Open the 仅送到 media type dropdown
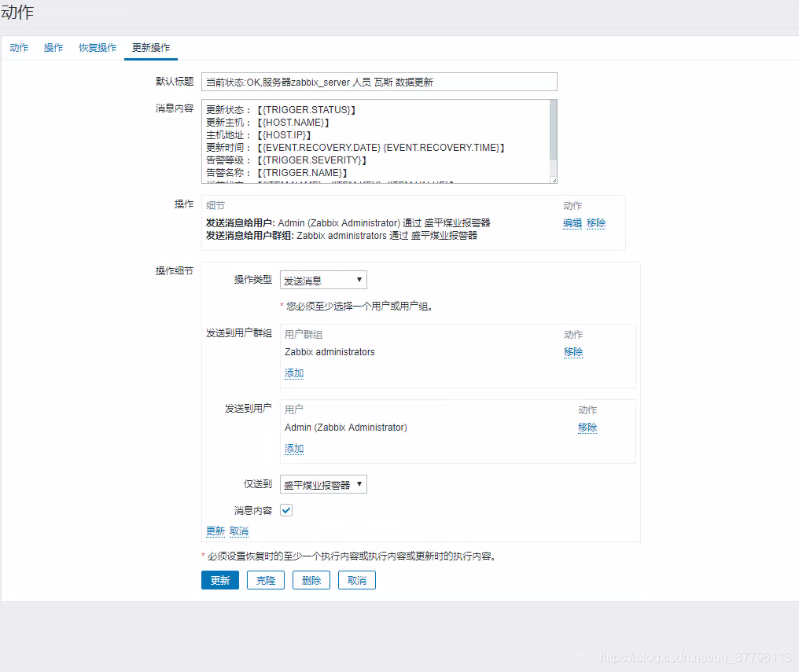Viewport: 799px width, 672px height. (323, 484)
